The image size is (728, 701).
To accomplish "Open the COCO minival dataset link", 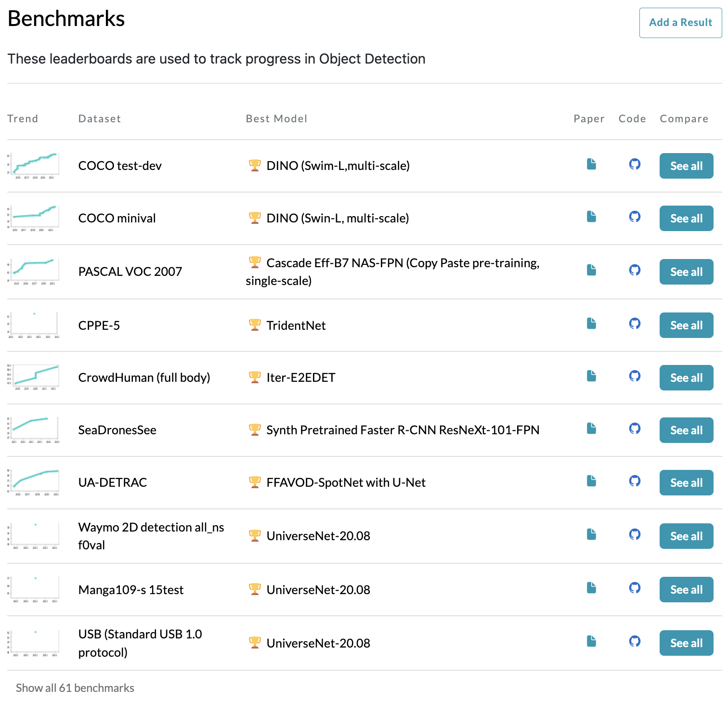I will pos(117,219).
